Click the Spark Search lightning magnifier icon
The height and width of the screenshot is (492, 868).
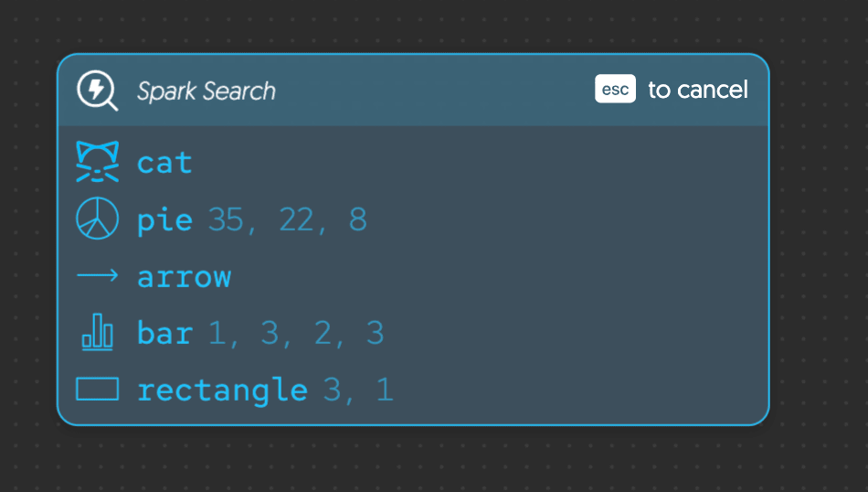[x=97, y=91]
